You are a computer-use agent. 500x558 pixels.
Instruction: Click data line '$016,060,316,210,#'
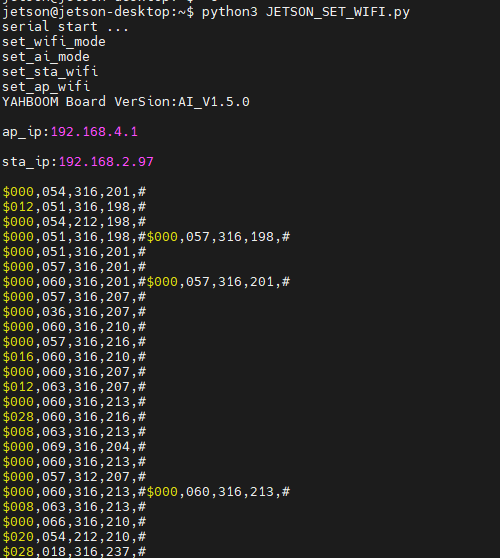(74, 357)
